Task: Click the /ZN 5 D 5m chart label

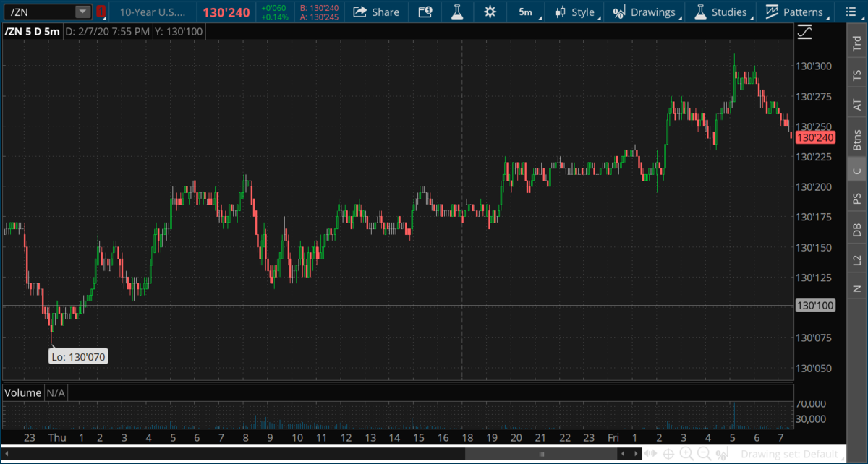Action: [x=32, y=32]
